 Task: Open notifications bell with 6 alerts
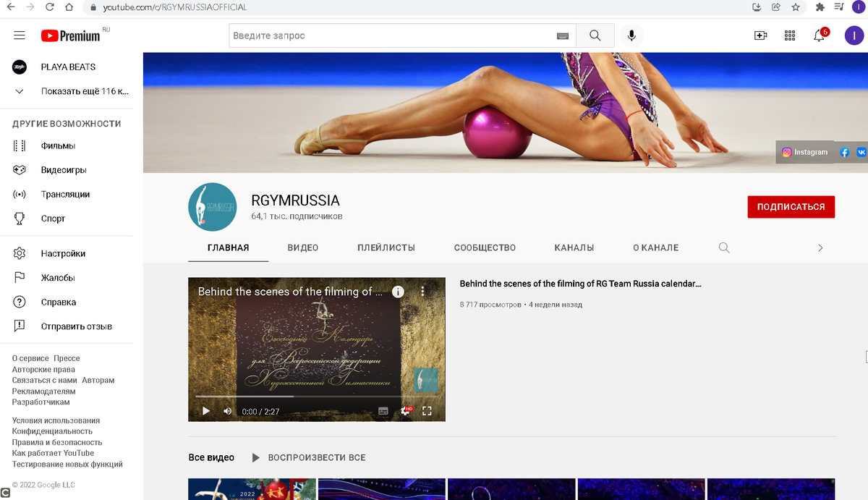coord(820,35)
